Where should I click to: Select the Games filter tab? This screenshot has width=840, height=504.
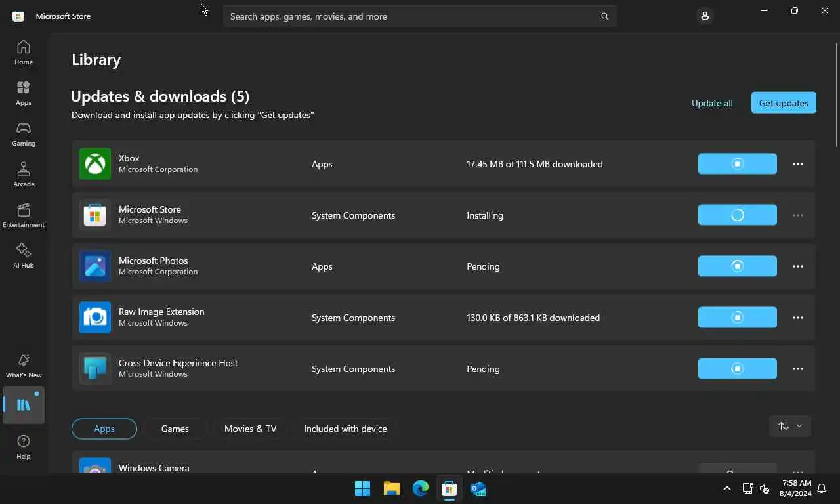click(175, 429)
